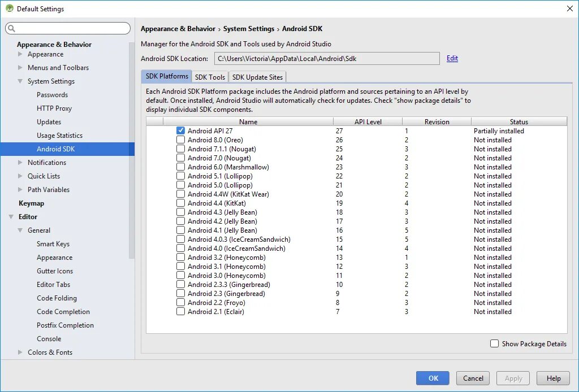Check the Android 7.0 (Nougat) checkbox
This screenshot has width=579, height=392.
coord(180,158)
